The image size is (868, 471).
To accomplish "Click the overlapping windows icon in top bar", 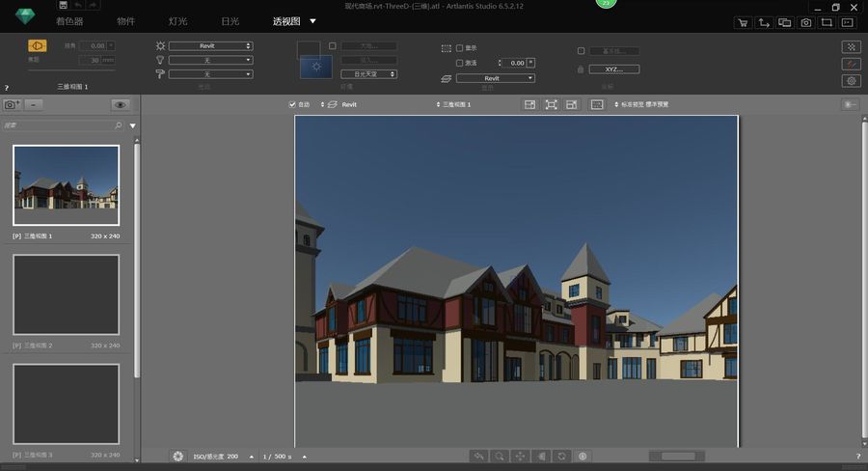I will [x=784, y=23].
